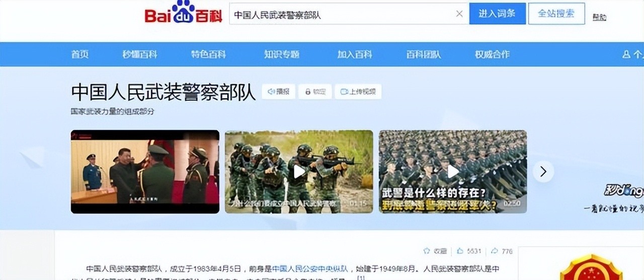The height and width of the screenshot is (280, 644).
Task: Click the 进入词条 button
Action: click(498, 14)
